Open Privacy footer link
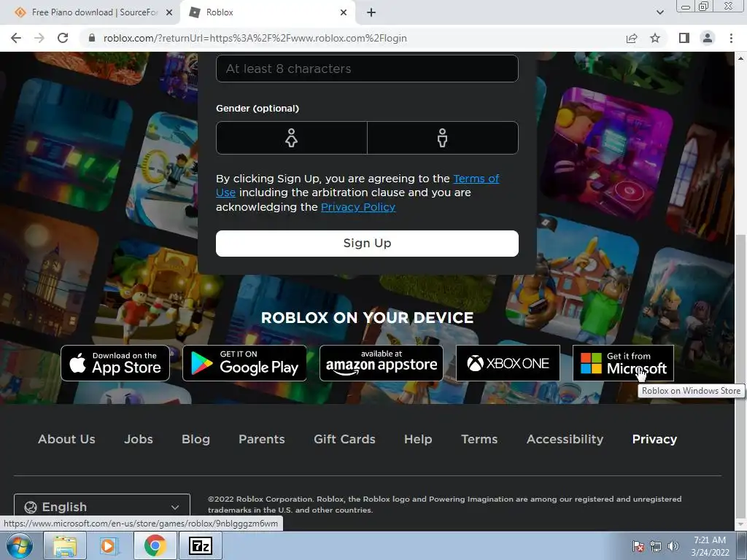Viewport: 747px width, 560px height. pyautogui.click(x=654, y=439)
